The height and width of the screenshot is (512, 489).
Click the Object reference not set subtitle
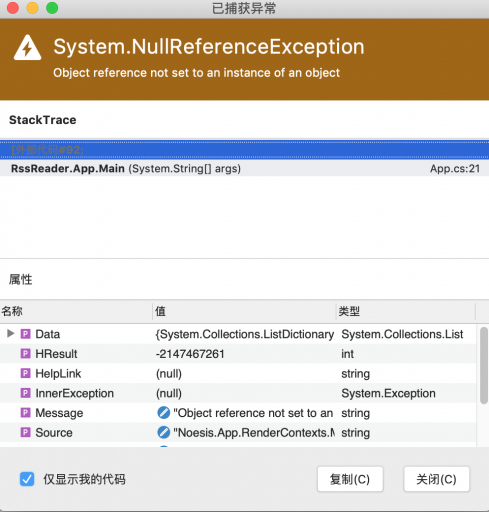click(196, 73)
